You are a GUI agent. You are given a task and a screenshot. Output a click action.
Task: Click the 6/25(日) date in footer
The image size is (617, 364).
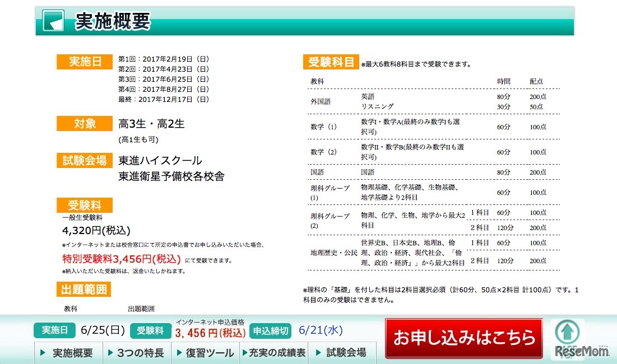[x=103, y=330]
